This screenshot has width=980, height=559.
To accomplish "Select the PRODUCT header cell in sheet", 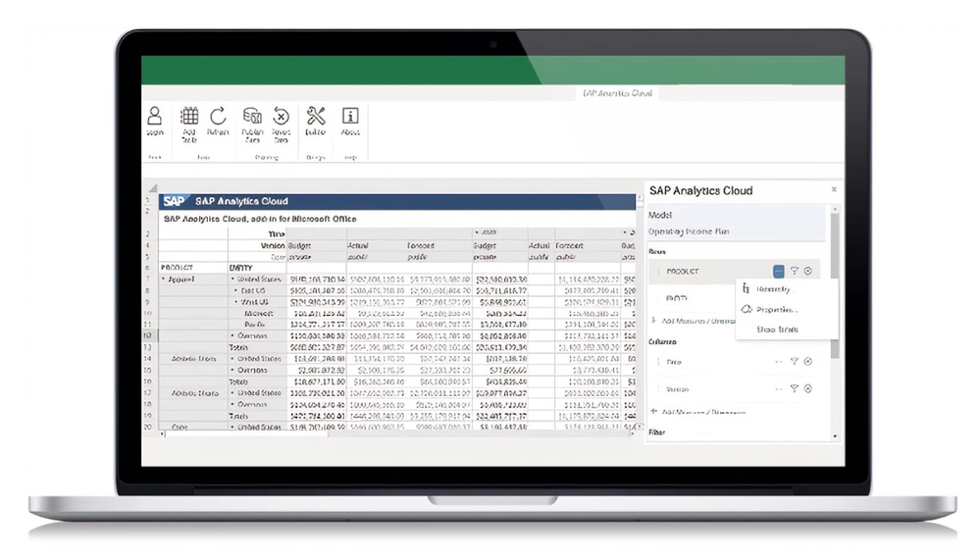I will point(193,268).
